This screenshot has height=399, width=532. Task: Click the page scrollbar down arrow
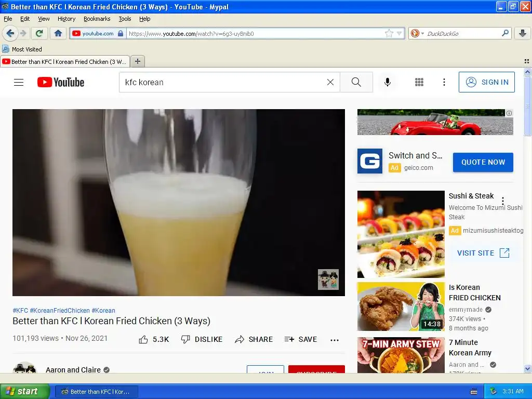(527, 368)
